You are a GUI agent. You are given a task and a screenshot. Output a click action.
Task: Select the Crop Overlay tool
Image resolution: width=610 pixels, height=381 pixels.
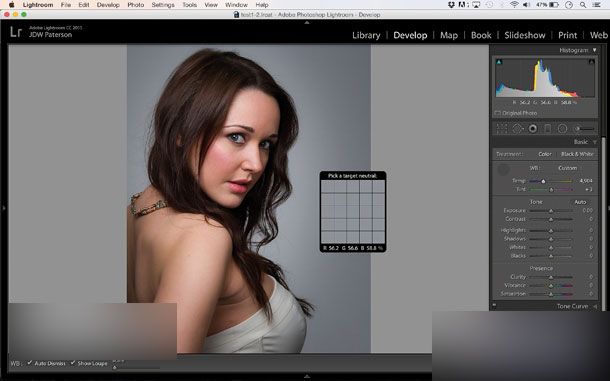tap(502, 128)
